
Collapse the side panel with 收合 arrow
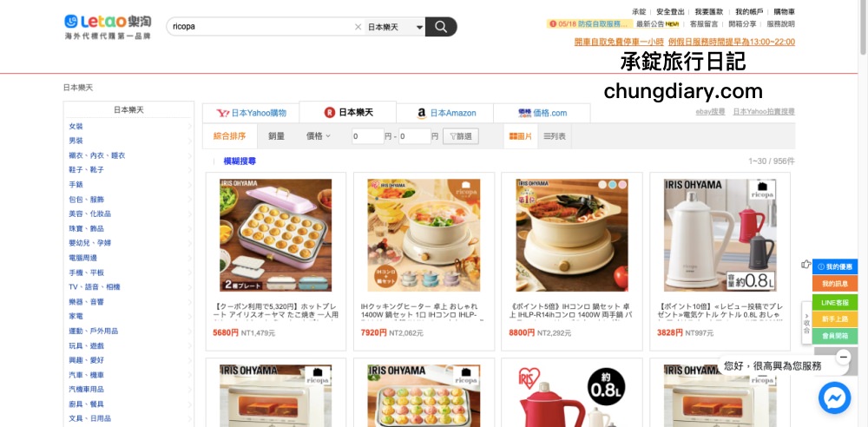tap(806, 323)
